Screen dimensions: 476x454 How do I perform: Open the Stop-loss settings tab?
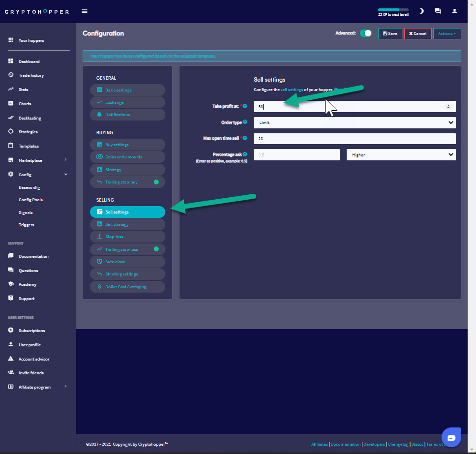[127, 237]
